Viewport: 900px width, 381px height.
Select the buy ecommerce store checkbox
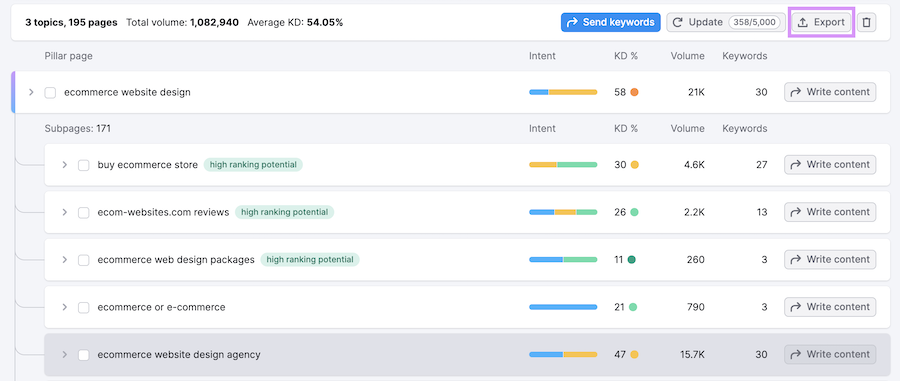click(84, 165)
